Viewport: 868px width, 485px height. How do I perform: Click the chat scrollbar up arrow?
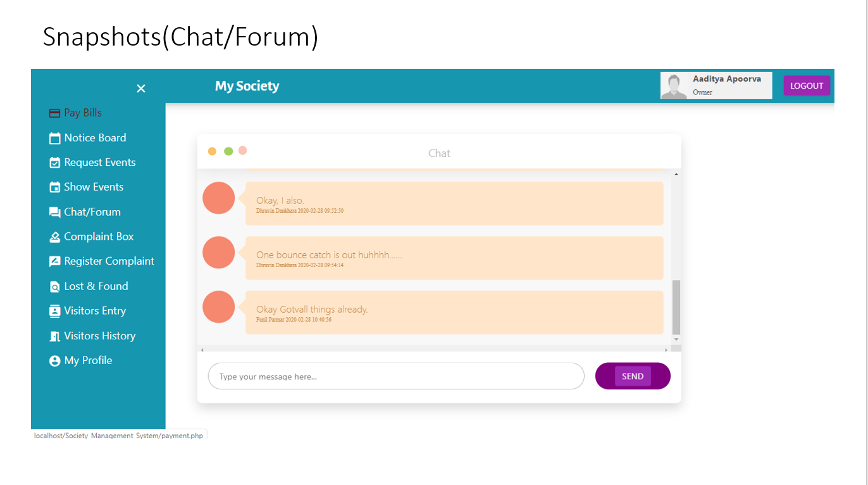[x=676, y=173]
